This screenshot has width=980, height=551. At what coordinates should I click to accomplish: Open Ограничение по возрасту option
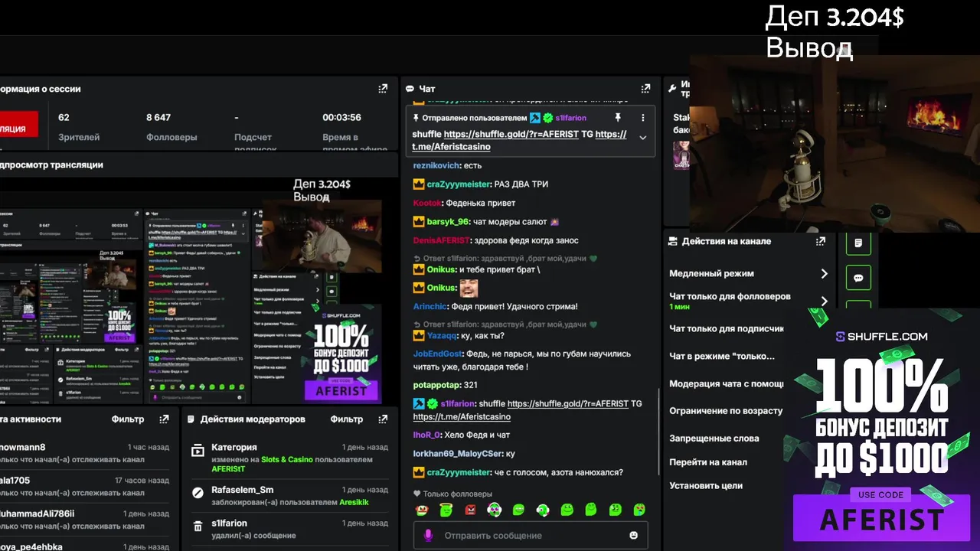(x=726, y=411)
